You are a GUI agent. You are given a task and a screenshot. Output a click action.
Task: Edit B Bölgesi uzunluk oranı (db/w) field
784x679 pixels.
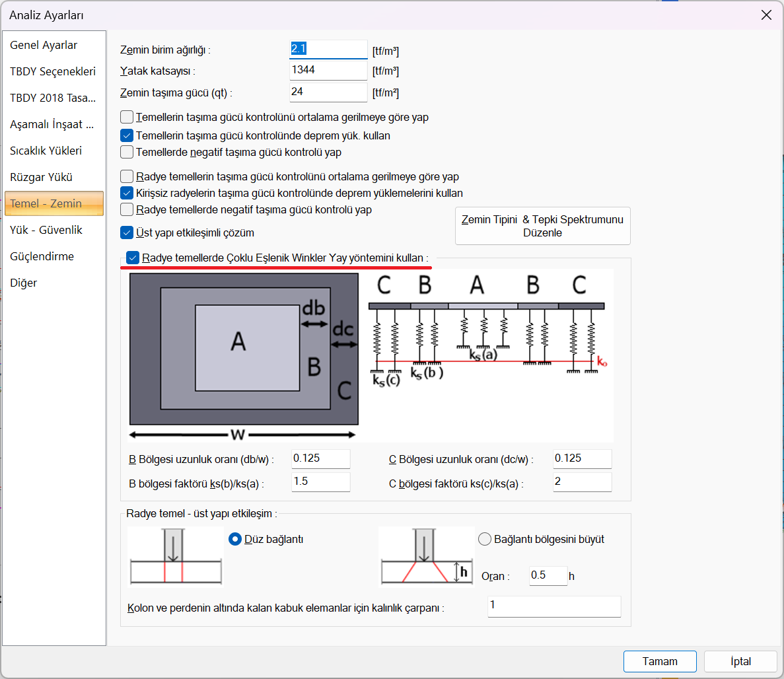coord(321,458)
